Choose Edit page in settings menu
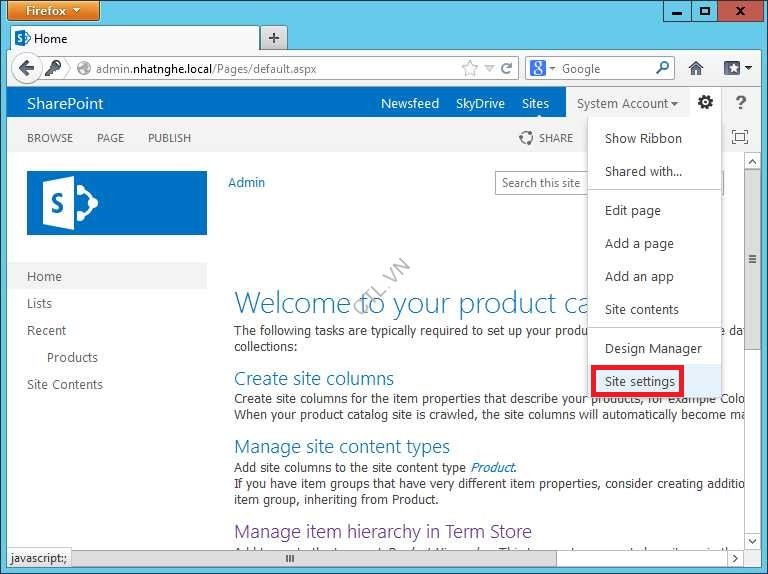The image size is (768, 574). coord(632,211)
